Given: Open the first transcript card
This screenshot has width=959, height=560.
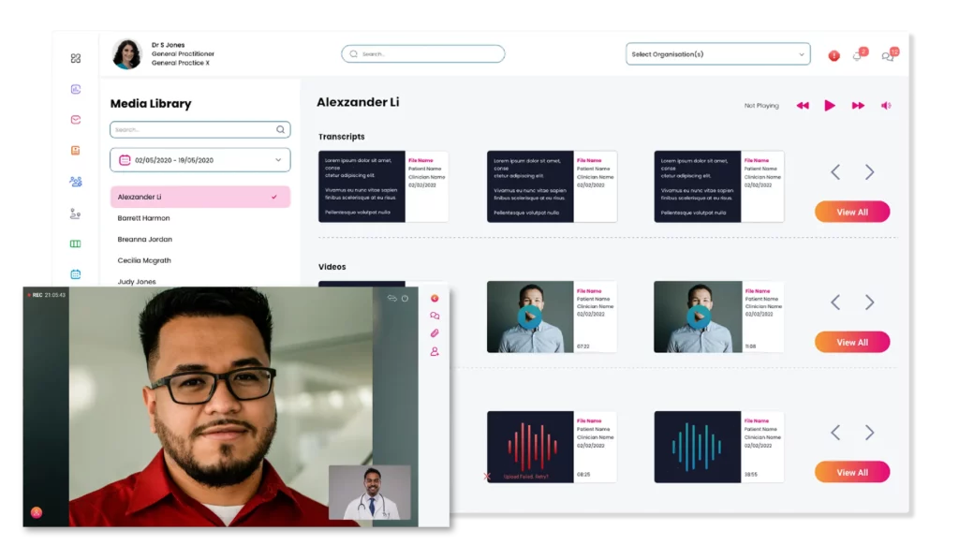Looking at the screenshot, I should [383, 186].
